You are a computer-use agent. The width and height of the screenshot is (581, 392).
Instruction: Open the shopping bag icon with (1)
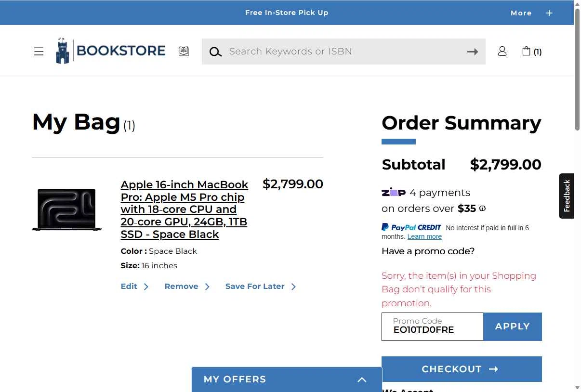(x=532, y=51)
